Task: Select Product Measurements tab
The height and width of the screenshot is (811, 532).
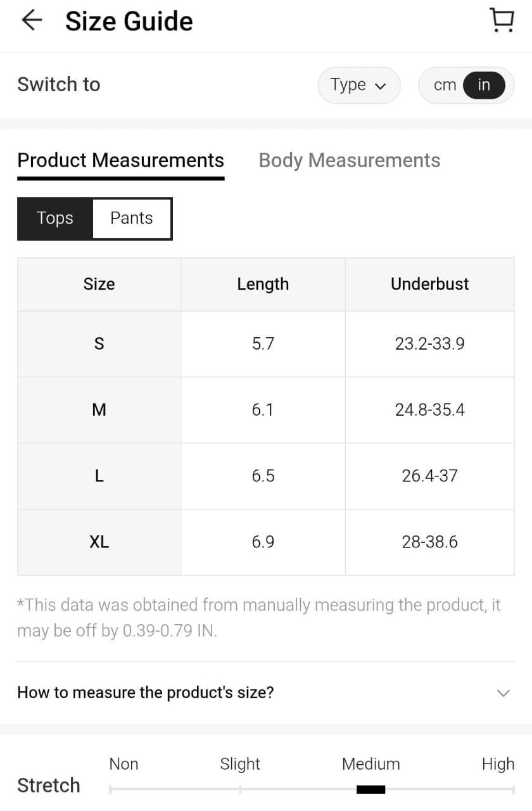Action: tap(120, 160)
